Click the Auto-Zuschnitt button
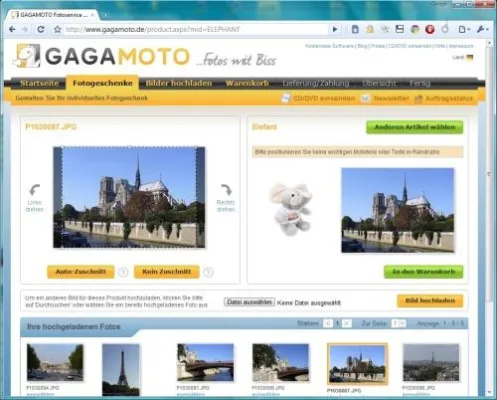This screenshot has height=400, width=497. tap(81, 272)
